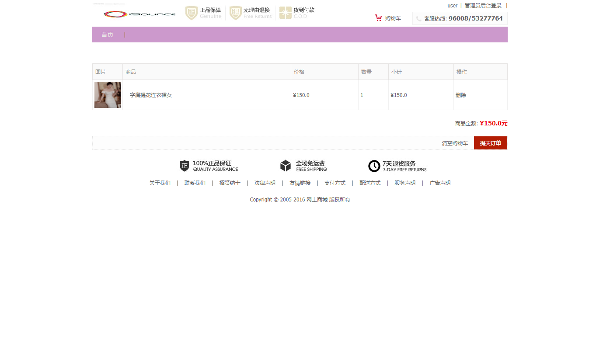Click the iSource logo

[139, 14]
